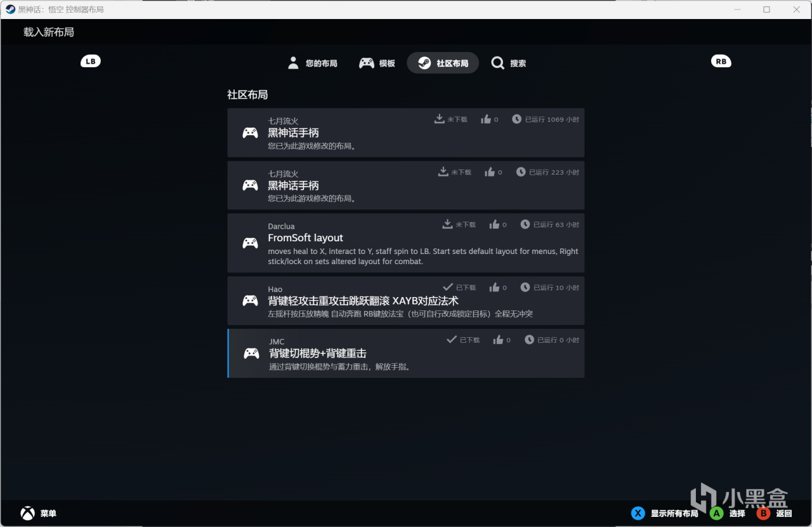812x527 pixels.
Task: Open the 模板 templates tab
Action: pyautogui.click(x=377, y=63)
